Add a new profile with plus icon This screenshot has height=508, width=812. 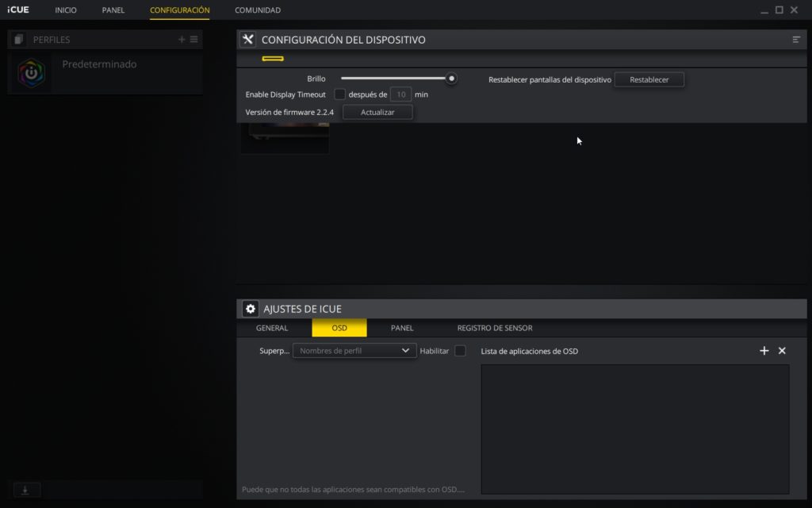[x=182, y=40]
